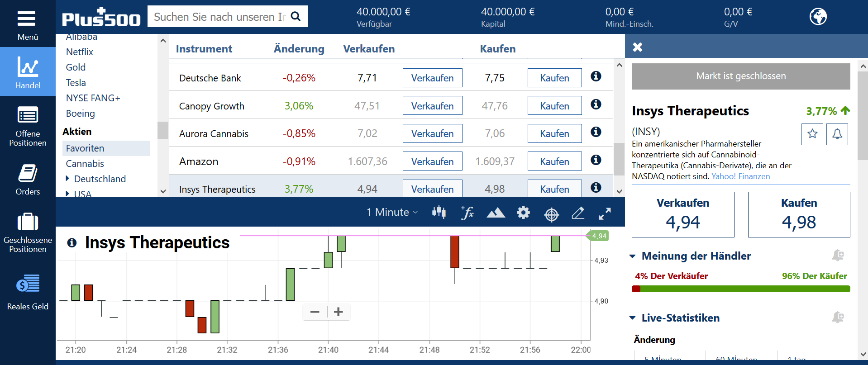Open Yahoo! Finanzen link
868x365 pixels.
pyautogui.click(x=740, y=176)
